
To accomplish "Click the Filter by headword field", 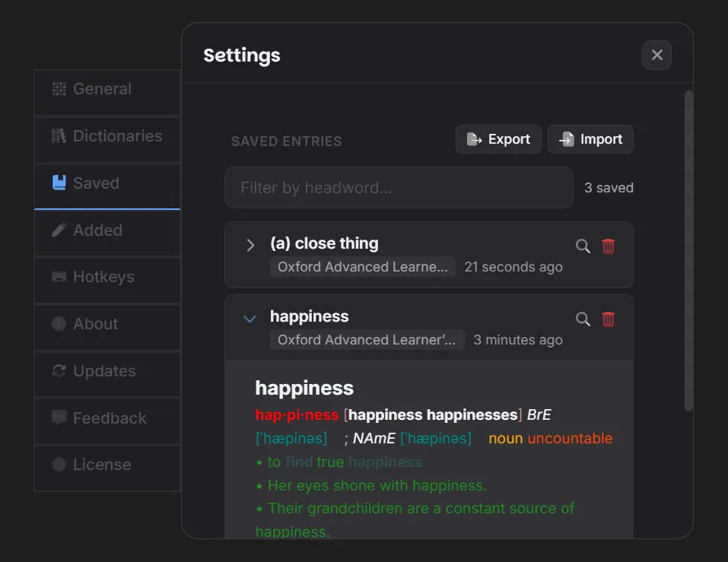I will click(x=399, y=188).
